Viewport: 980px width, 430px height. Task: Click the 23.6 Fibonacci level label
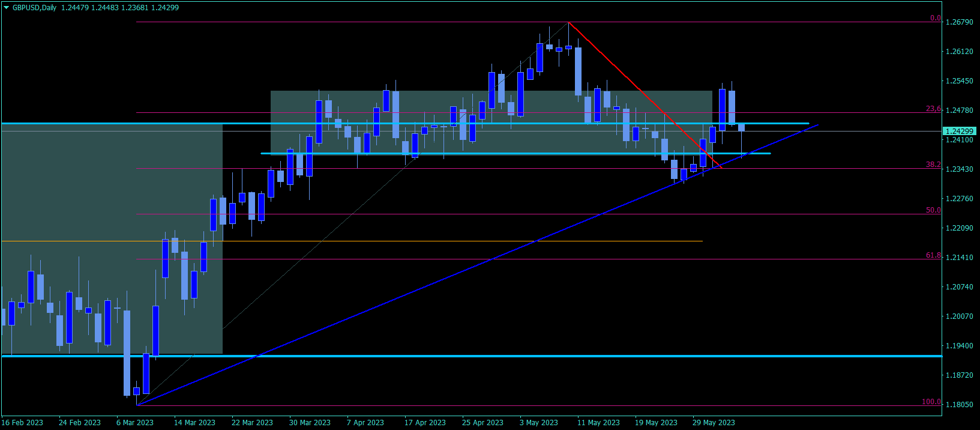(933, 109)
